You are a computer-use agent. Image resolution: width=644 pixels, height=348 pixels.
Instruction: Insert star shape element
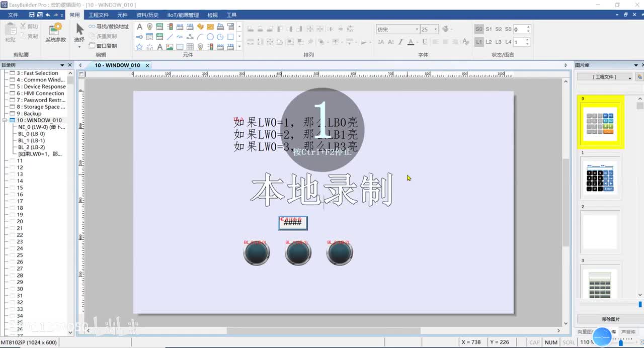coord(139,47)
